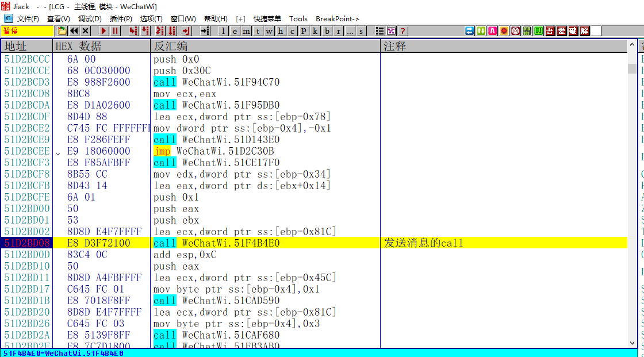Open the Log window with 'l' button
The height and width of the screenshot is (357, 644).
pyautogui.click(x=223, y=31)
